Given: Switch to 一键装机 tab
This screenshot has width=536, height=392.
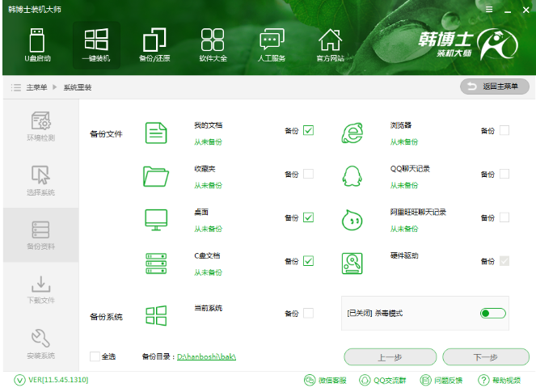Looking at the screenshot, I should coord(96,44).
